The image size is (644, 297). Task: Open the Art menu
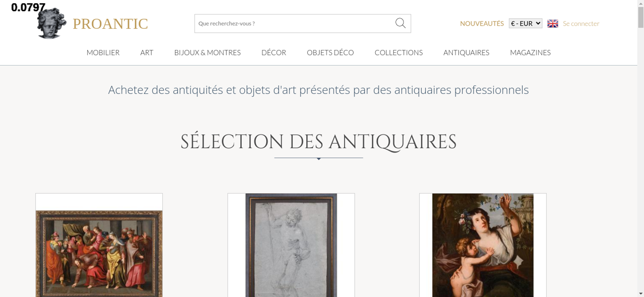coord(147,52)
